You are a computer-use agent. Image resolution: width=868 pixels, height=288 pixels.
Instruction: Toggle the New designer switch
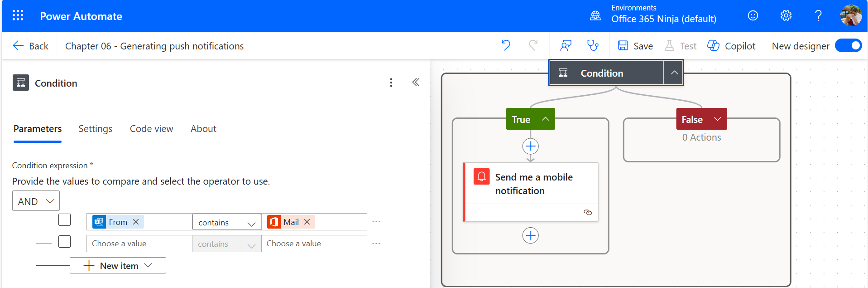tap(848, 46)
